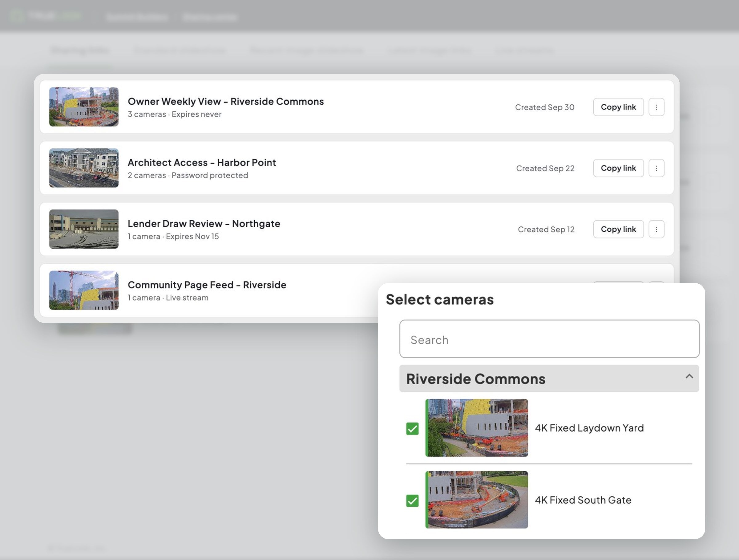739x560 pixels.
Task: Click '1 camera · Live stream' subtitle
Action: 168,298
